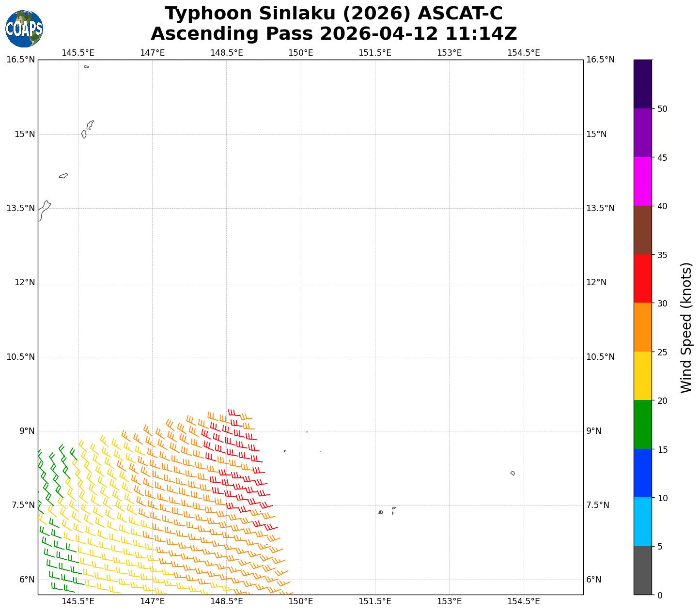Click the Rota island outline below 15°N
Image resolution: width=700 pixels, height=612 pixels.
click(x=63, y=176)
